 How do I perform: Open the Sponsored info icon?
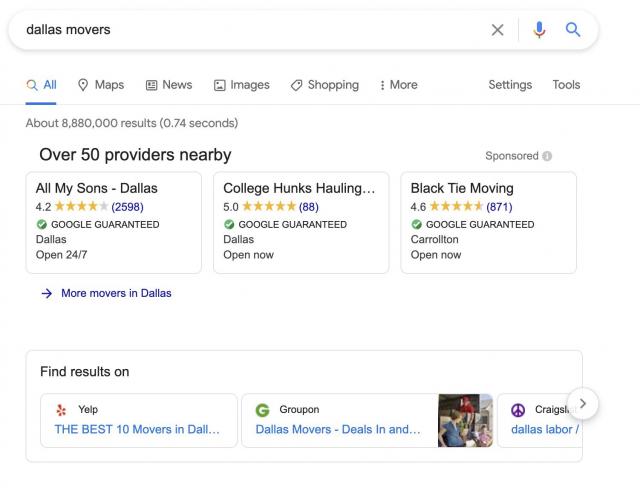coord(547,156)
